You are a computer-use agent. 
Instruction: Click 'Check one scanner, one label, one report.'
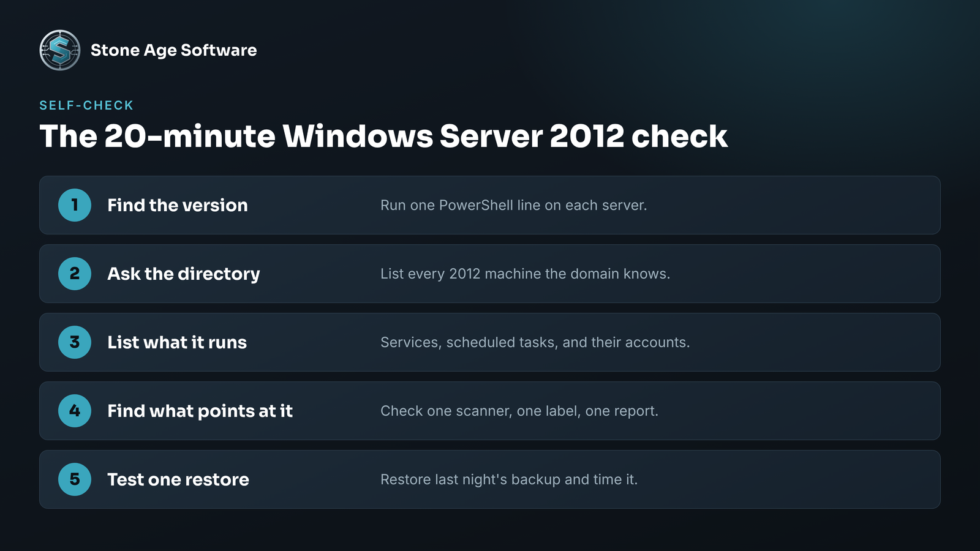point(519,411)
